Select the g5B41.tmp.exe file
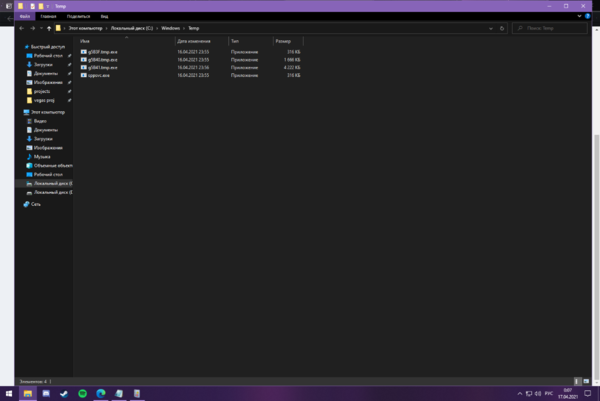The height and width of the screenshot is (401, 600). tap(103, 68)
